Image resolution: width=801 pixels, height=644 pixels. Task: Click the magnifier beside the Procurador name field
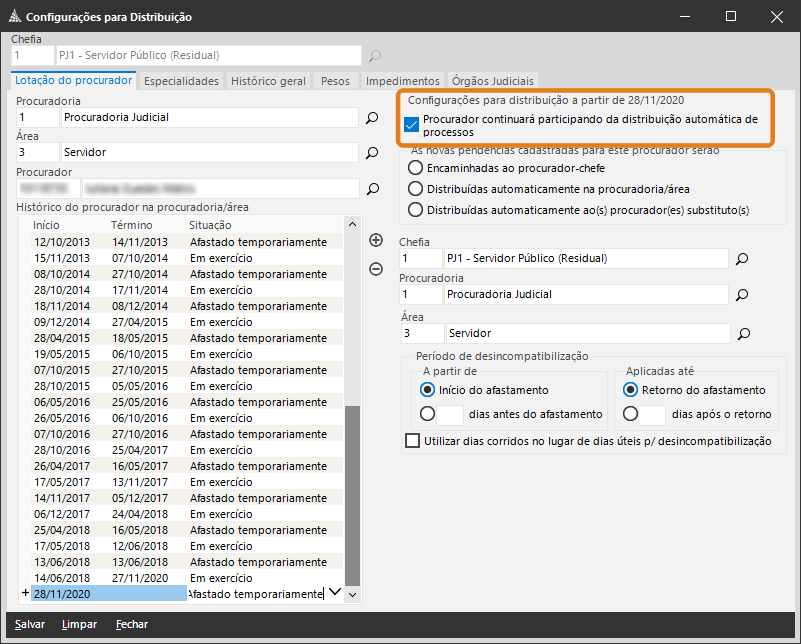coord(372,188)
